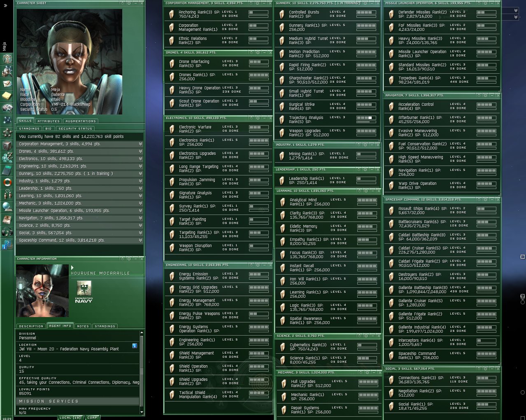Screen dimensions: 526x420
Task: Click the triangle arrow beside Houruene Mocaraille
Action: pyautogui.click(x=72, y=268)
